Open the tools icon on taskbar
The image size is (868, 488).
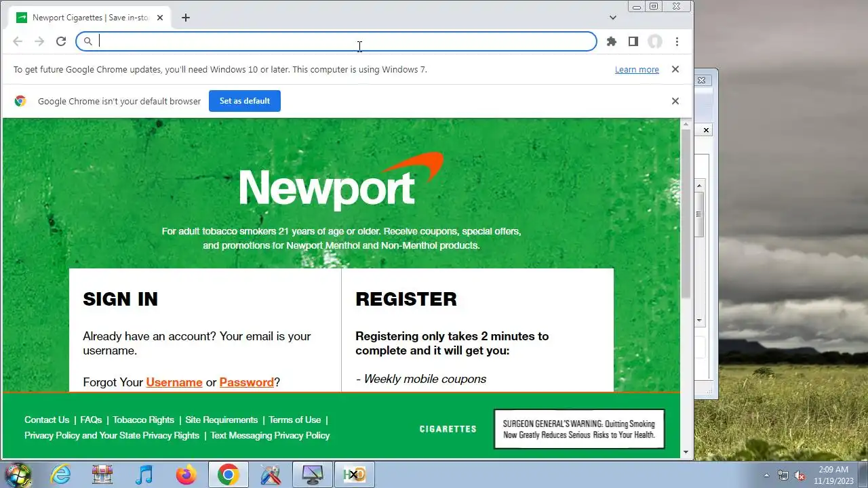(x=271, y=474)
